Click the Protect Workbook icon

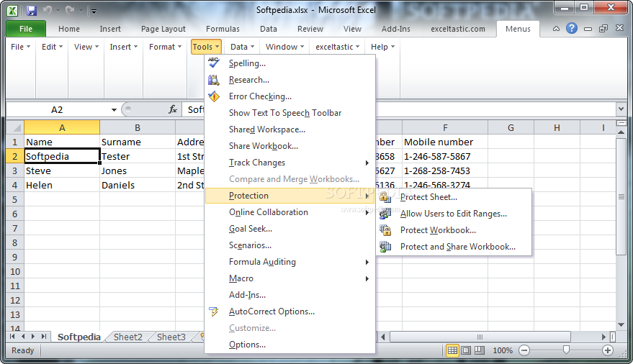coord(385,230)
